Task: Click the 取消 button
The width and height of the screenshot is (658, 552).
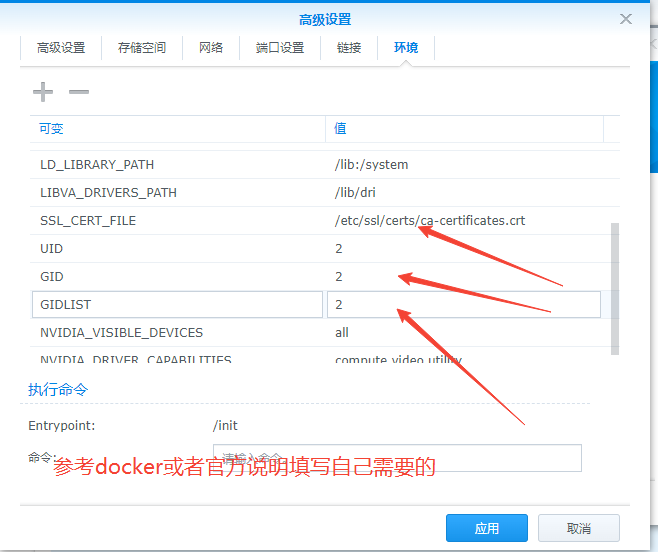Action: (x=579, y=528)
